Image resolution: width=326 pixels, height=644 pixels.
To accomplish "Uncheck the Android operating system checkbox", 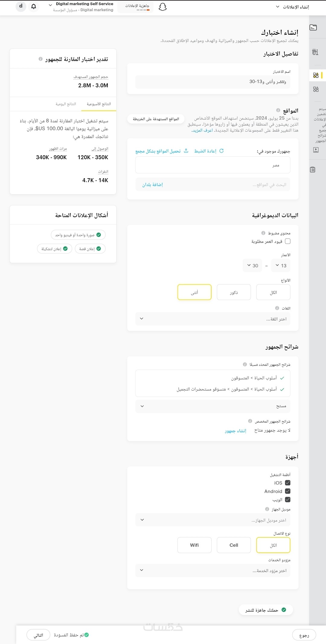I will [288, 491].
